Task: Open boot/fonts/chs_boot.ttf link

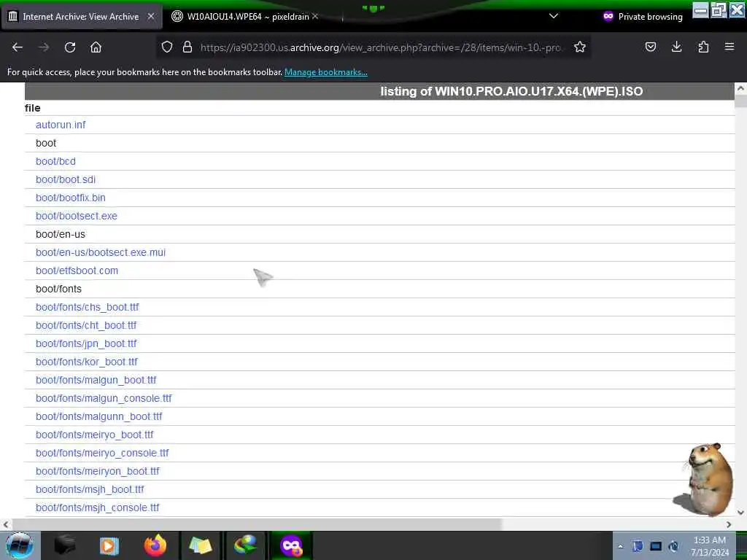Action: click(88, 307)
